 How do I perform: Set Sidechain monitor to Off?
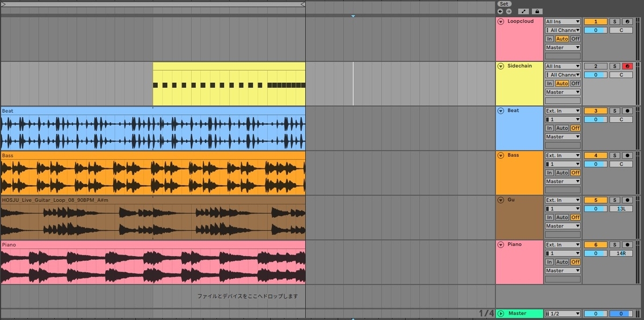[x=575, y=84]
